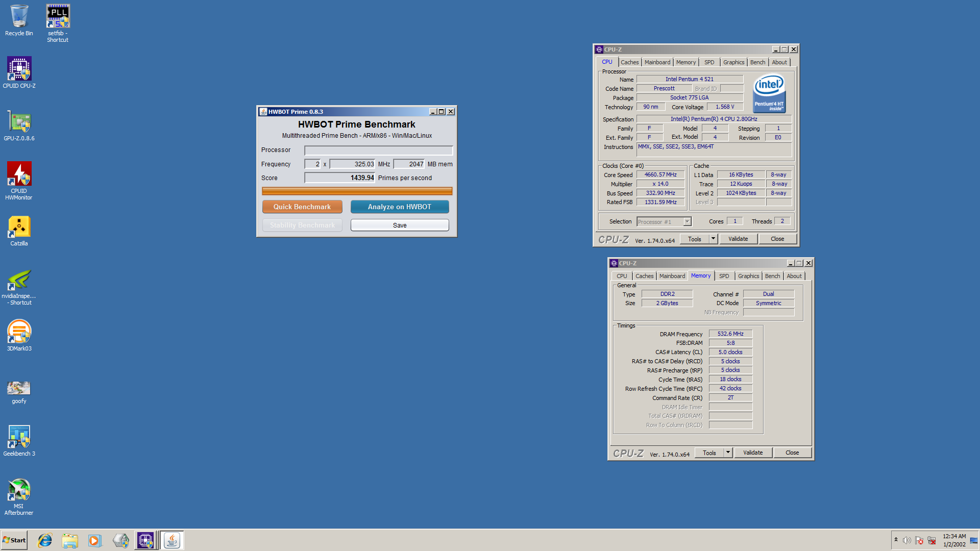The image size is (980, 551).
Task: Launch the setfsb shortcut icon
Action: coord(58,23)
